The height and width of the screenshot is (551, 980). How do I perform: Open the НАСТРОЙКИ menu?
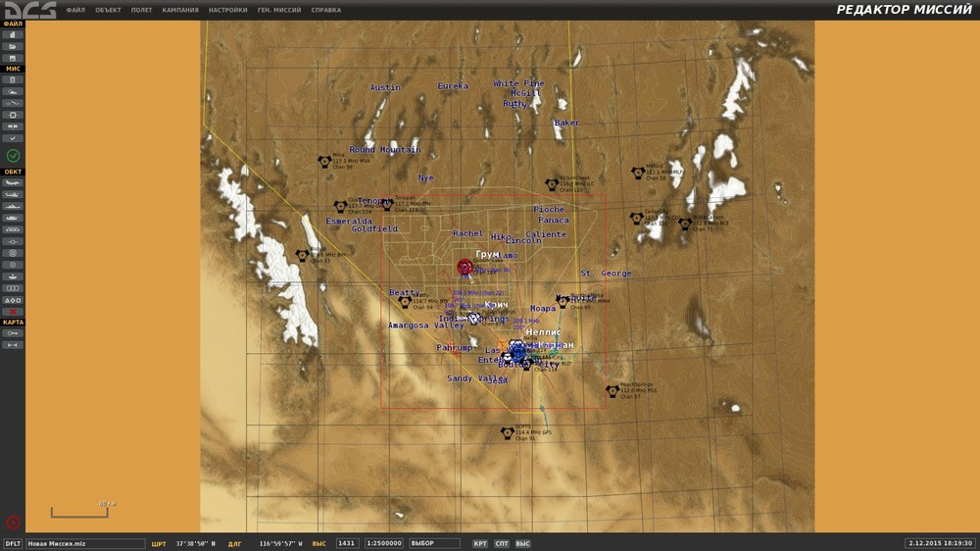227,10
